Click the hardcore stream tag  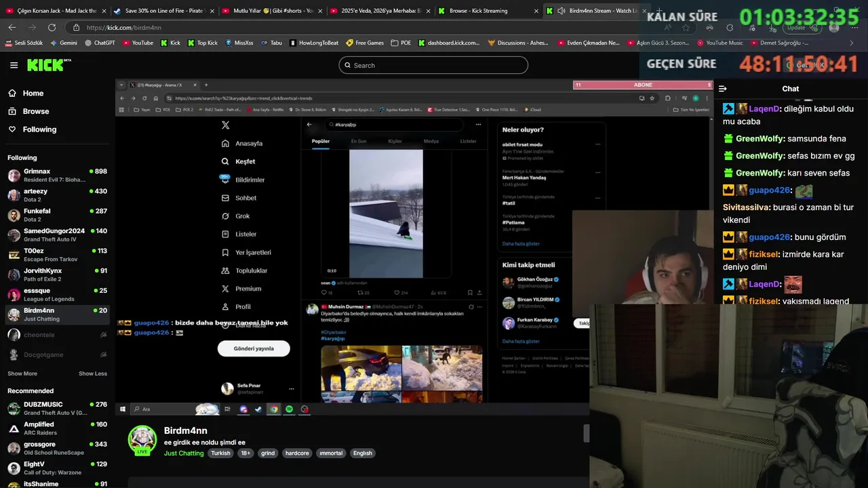[297, 453]
